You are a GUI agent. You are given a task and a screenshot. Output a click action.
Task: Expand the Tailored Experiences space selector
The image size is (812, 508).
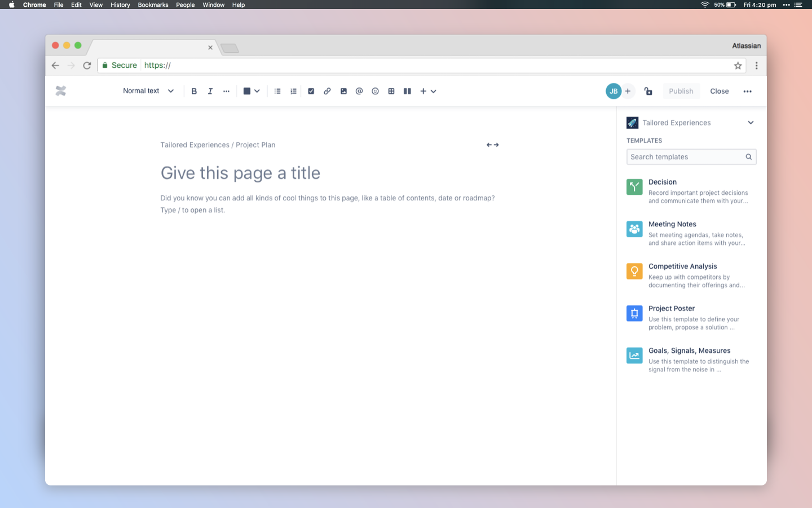(691, 122)
